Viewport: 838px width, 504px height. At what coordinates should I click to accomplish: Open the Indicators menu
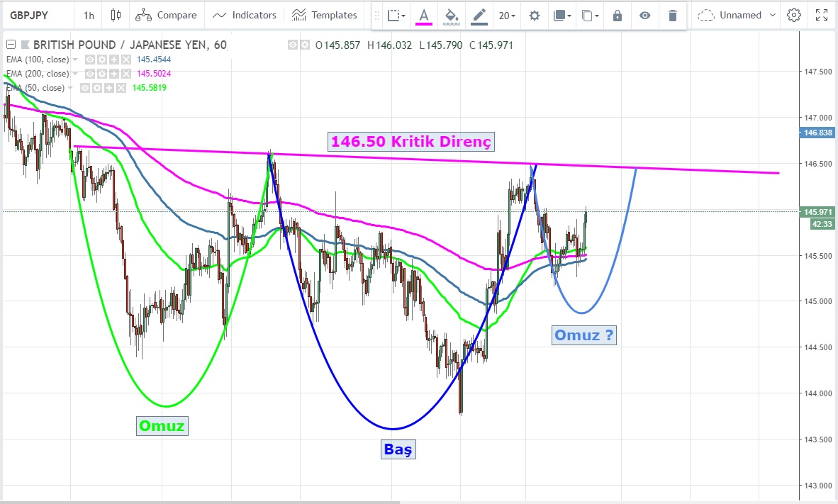[245, 15]
